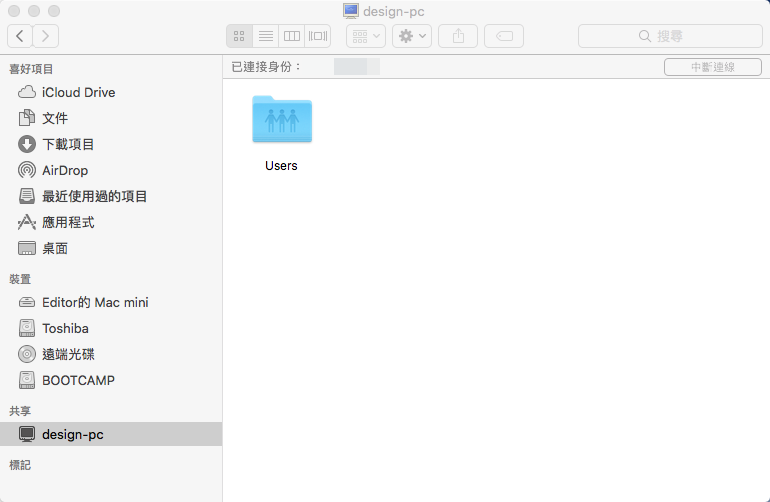Click the documents icon beside 文件
The width and height of the screenshot is (770, 502).
pos(27,118)
